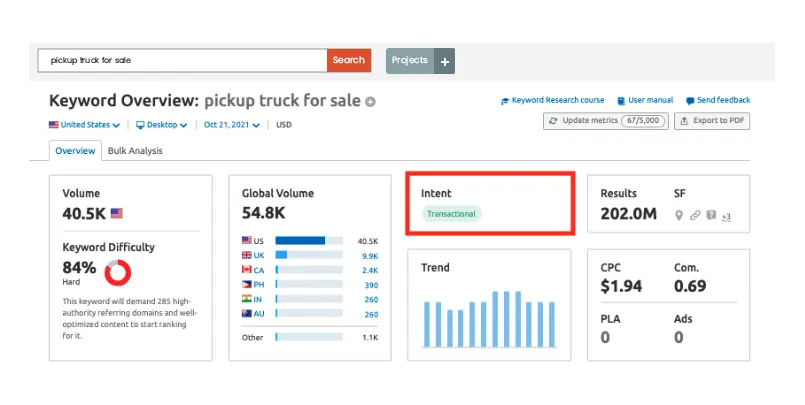Click the USD currency label
The height and width of the screenshot is (405, 805).
pyautogui.click(x=284, y=125)
